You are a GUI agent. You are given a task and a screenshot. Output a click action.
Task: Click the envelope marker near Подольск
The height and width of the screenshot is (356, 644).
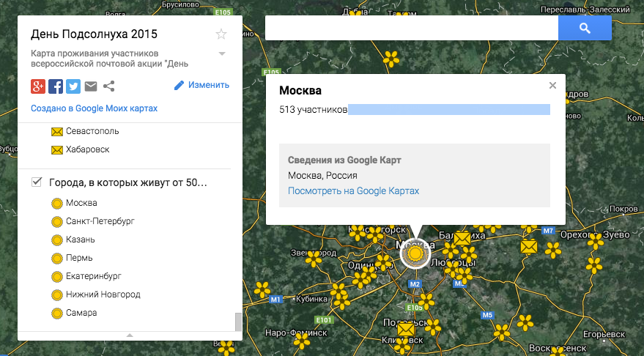406,330
